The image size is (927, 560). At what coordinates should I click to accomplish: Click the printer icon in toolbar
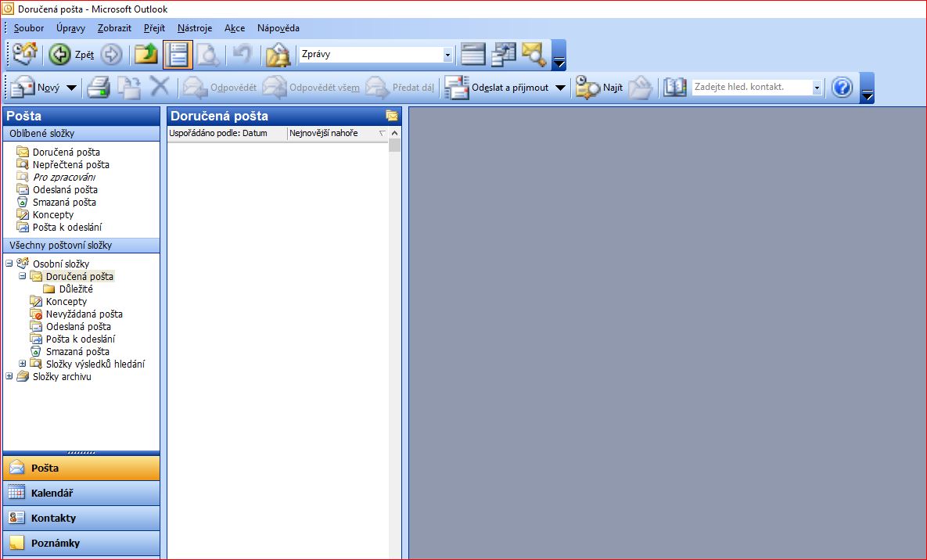[99, 88]
